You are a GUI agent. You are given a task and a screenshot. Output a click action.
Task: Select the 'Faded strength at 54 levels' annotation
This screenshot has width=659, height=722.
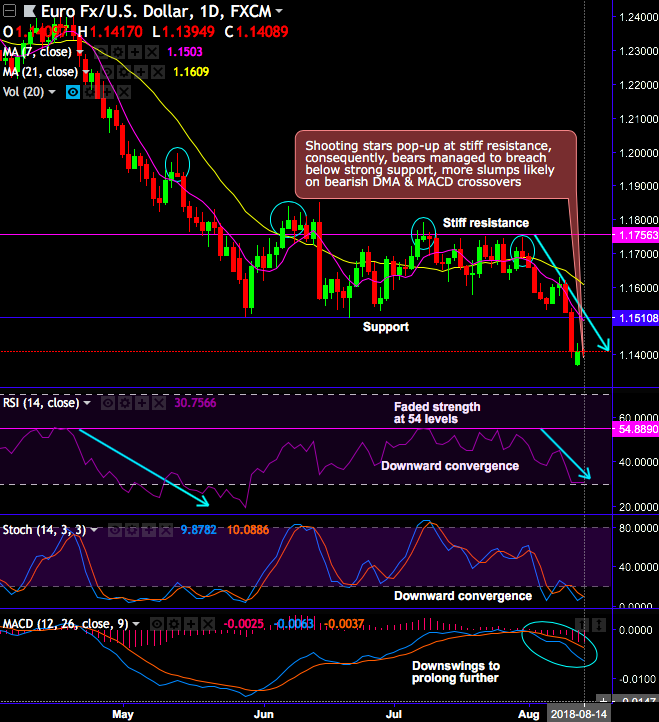[437, 413]
